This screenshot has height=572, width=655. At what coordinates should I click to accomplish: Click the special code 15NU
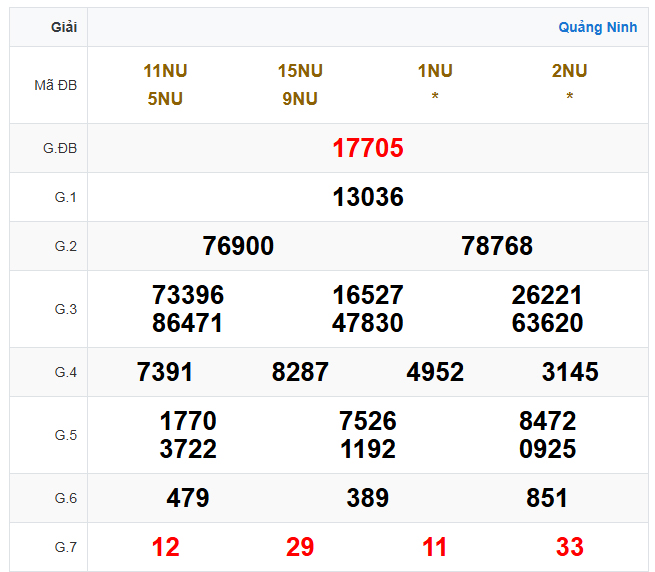[300, 71]
